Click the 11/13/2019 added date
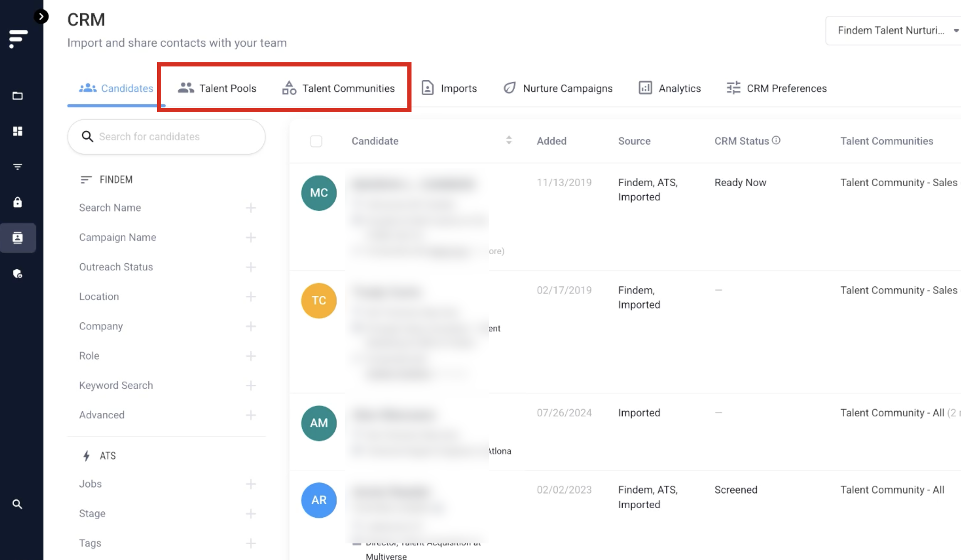Screen dimensions: 961x560 [564, 182]
